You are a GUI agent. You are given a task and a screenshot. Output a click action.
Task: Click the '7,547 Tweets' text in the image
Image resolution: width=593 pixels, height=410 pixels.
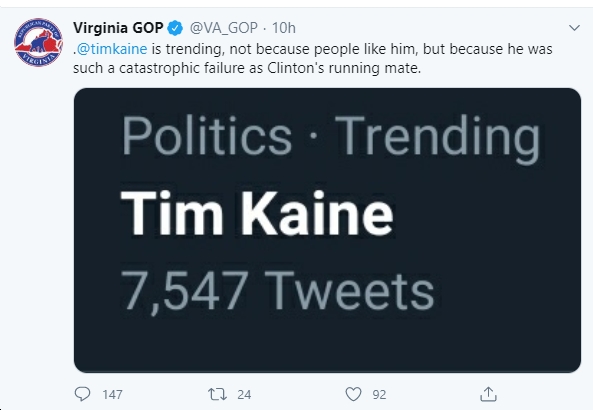point(278,292)
